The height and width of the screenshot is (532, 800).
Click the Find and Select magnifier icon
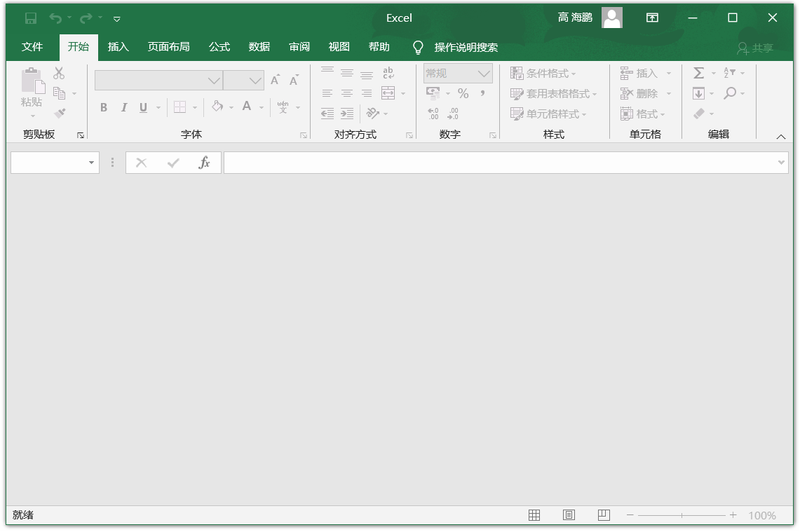(x=730, y=93)
